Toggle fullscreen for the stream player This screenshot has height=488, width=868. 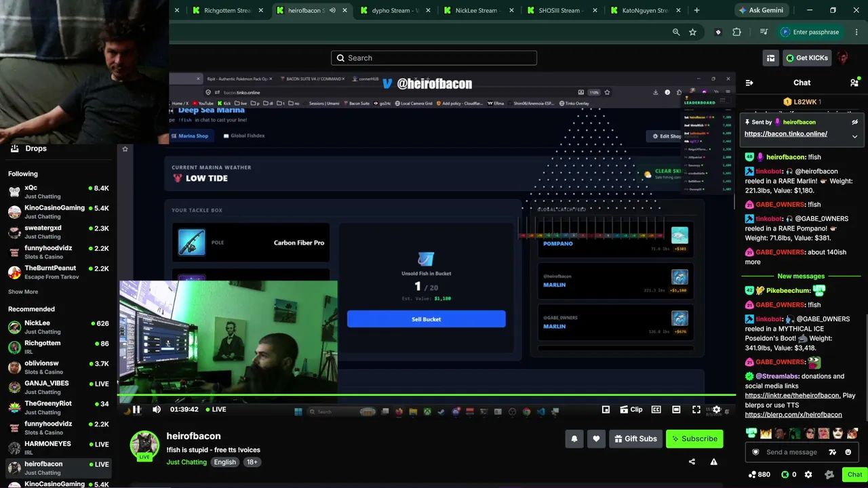tap(696, 409)
